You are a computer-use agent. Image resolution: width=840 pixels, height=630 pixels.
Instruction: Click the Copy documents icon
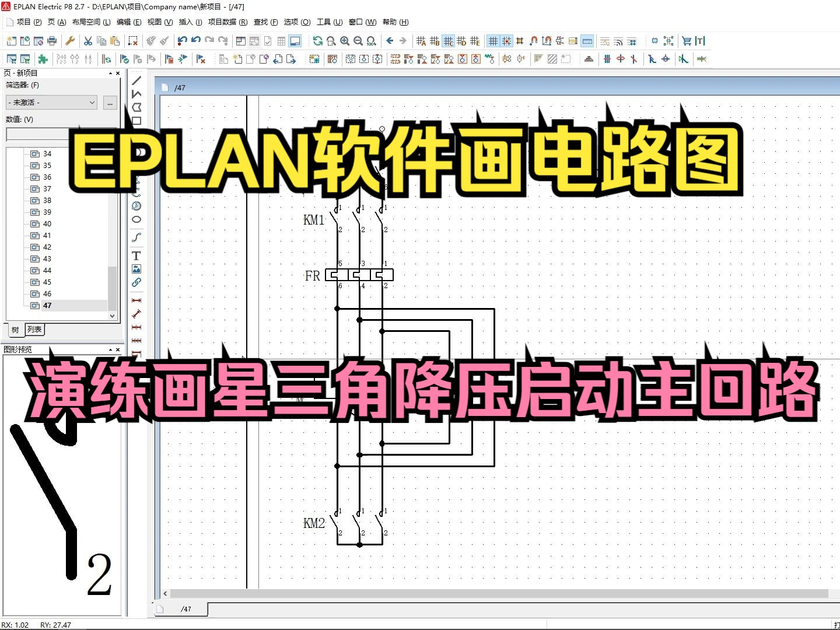(x=101, y=41)
